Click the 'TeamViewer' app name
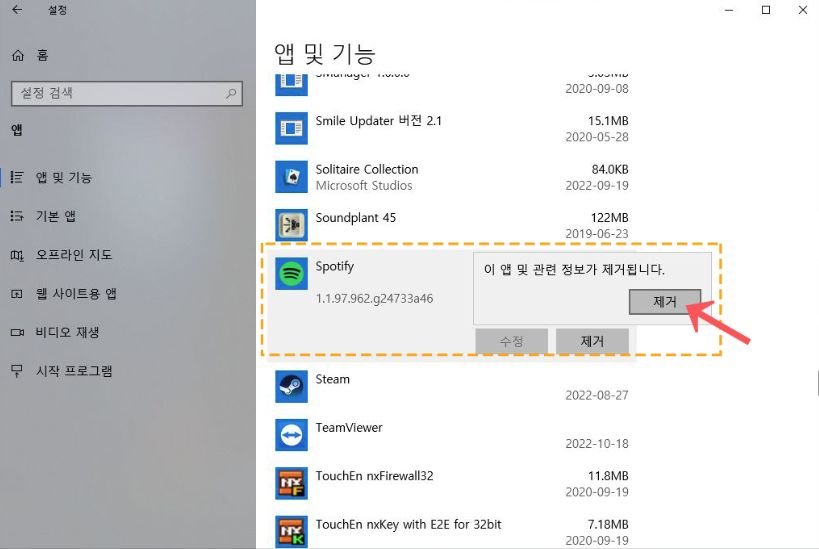 point(349,428)
